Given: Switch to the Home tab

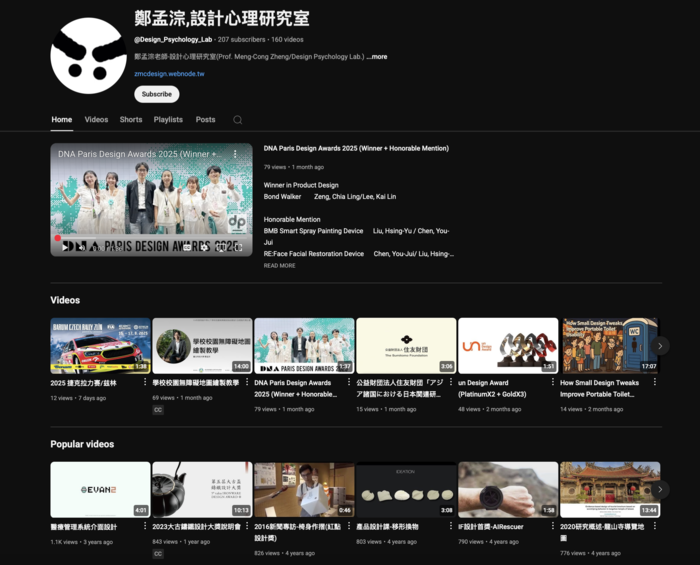Looking at the screenshot, I should coord(62,120).
